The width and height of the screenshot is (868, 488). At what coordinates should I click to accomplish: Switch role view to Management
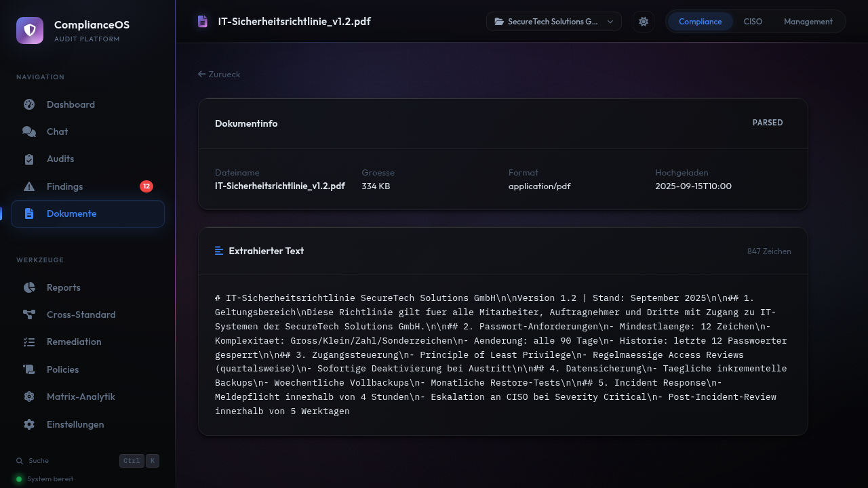coord(808,22)
